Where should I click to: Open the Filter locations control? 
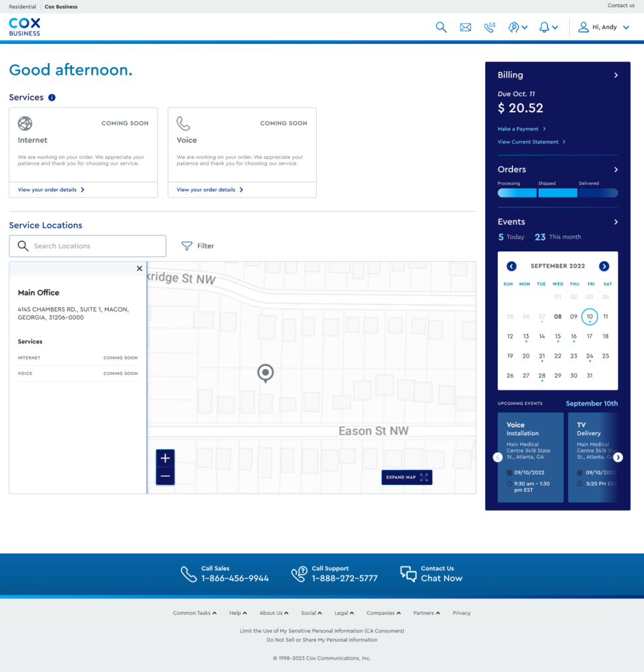coord(198,246)
